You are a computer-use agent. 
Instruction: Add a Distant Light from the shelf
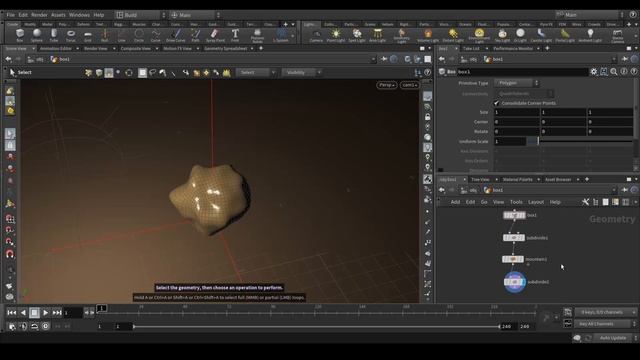[x=453, y=36]
